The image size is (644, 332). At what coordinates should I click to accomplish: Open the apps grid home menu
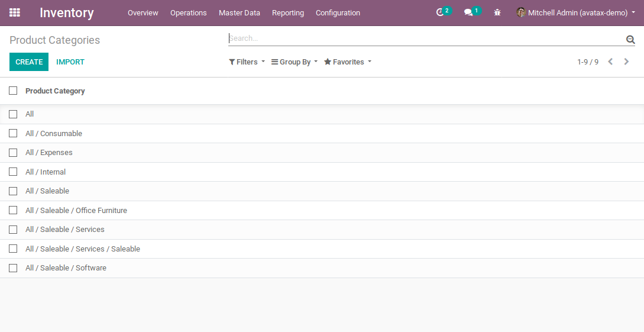15,12
